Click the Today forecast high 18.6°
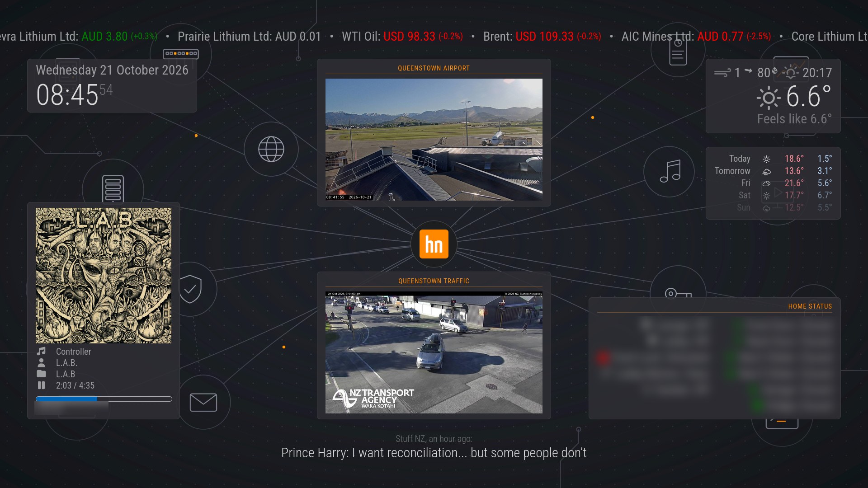The image size is (868, 488). (794, 159)
